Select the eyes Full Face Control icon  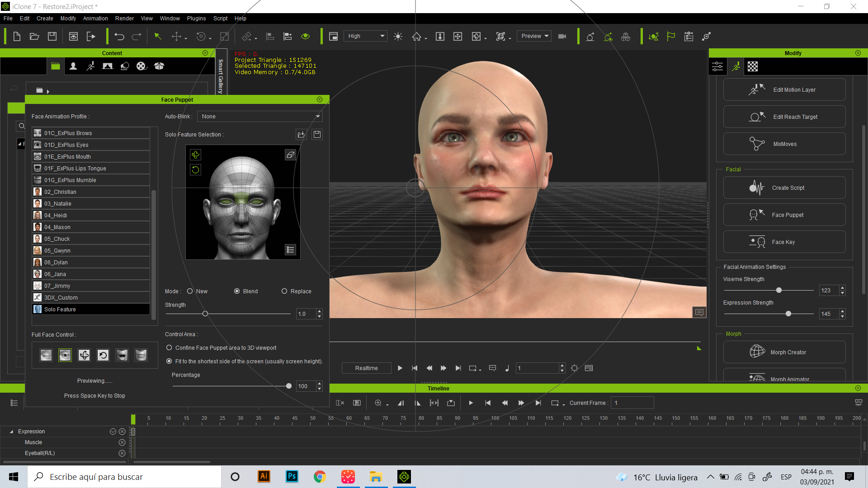pos(65,355)
